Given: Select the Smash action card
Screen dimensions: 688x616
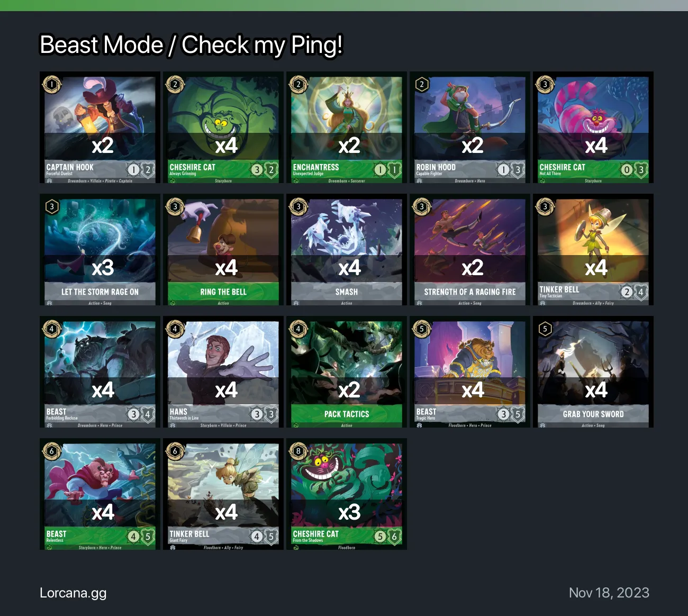Looking at the screenshot, I should coord(347,250).
